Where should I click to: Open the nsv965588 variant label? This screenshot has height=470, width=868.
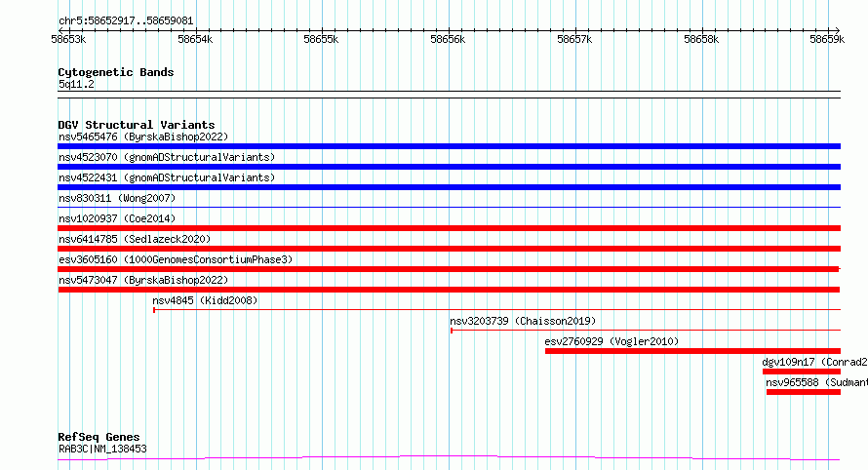816,382
